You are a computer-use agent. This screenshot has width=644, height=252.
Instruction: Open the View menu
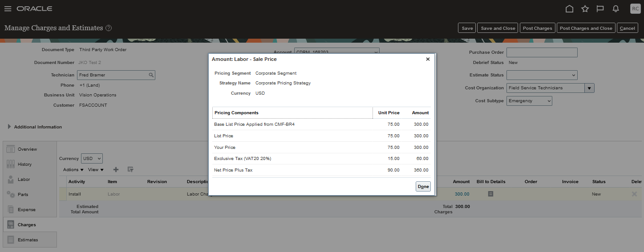point(96,169)
